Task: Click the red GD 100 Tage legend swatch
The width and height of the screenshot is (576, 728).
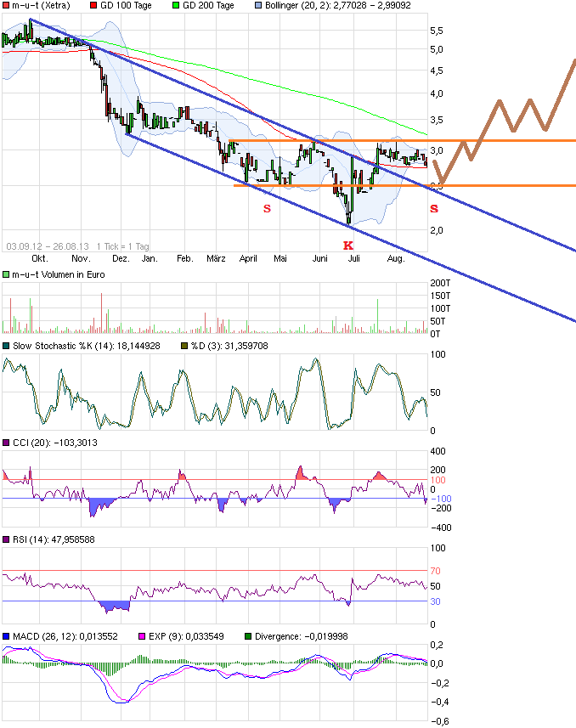Action: pyautogui.click(x=93, y=6)
